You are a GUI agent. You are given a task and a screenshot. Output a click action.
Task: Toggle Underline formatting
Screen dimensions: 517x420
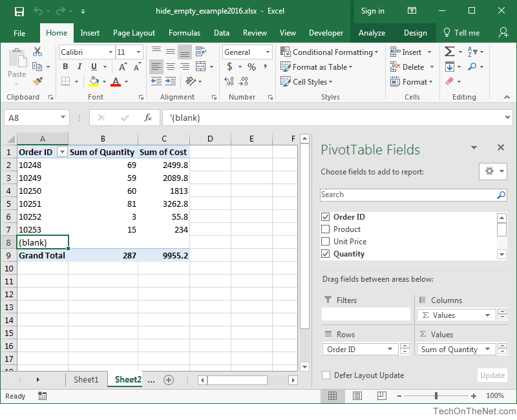(94, 67)
